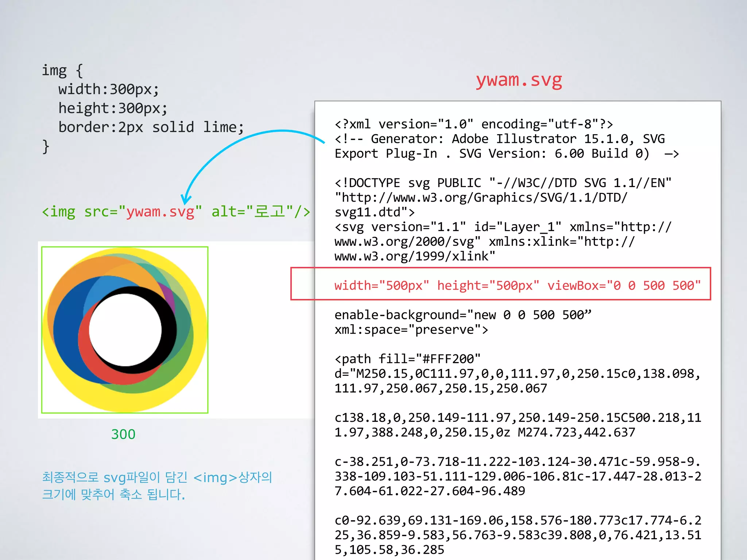The height and width of the screenshot is (560, 747).
Task: Click the green '300' size label
Action: pos(123,434)
